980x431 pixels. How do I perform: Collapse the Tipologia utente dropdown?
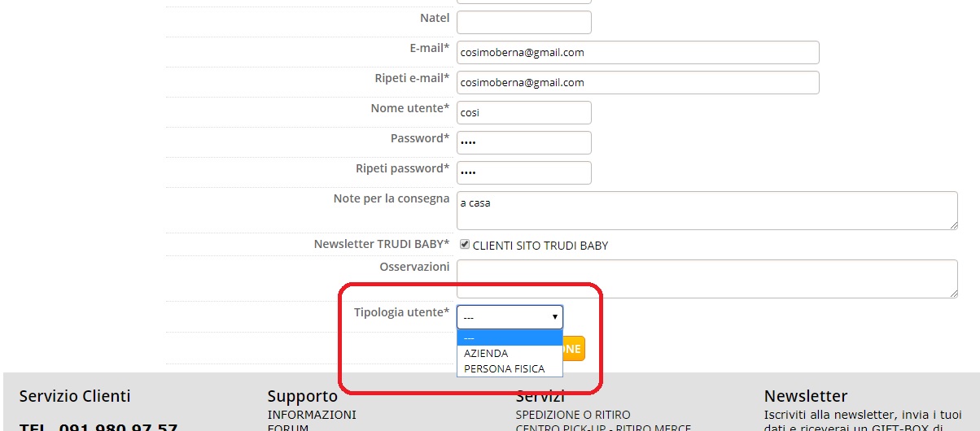click(510, 317)
